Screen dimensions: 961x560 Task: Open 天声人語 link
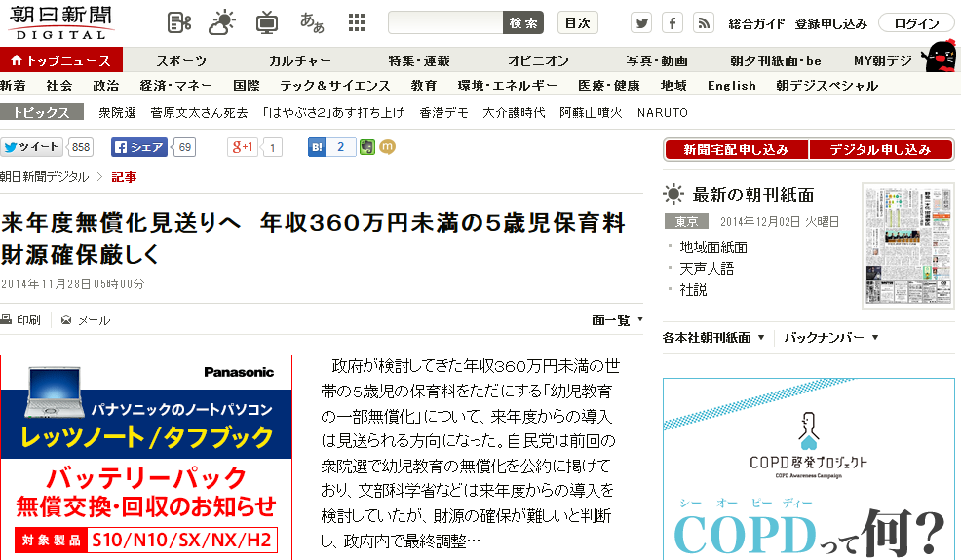click(x=707, y=269)
